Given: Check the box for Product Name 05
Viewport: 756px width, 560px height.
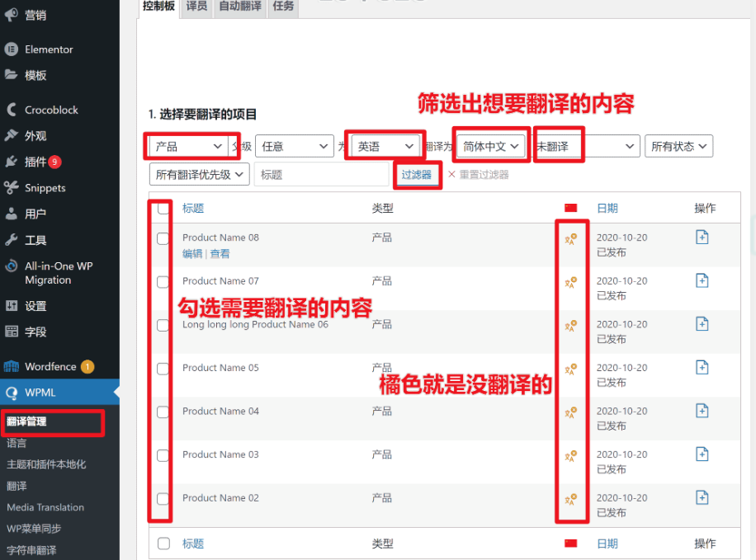Looking at the screenshot, I should pyautogui.click(x=163, y=369).
